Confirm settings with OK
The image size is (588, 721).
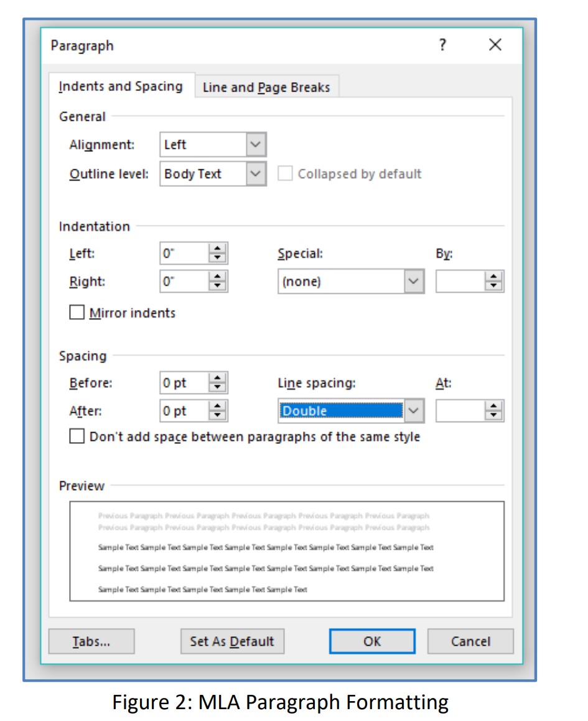pos(371,641)
